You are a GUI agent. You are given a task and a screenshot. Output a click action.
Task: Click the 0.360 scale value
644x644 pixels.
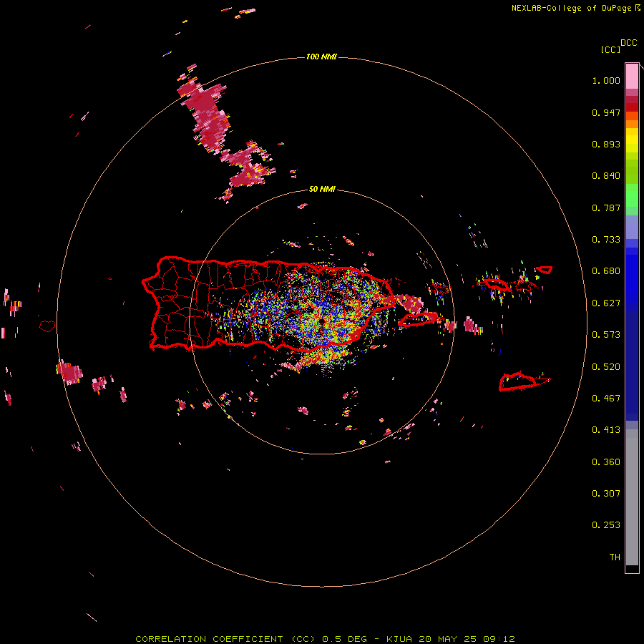(x=606, y=462)
